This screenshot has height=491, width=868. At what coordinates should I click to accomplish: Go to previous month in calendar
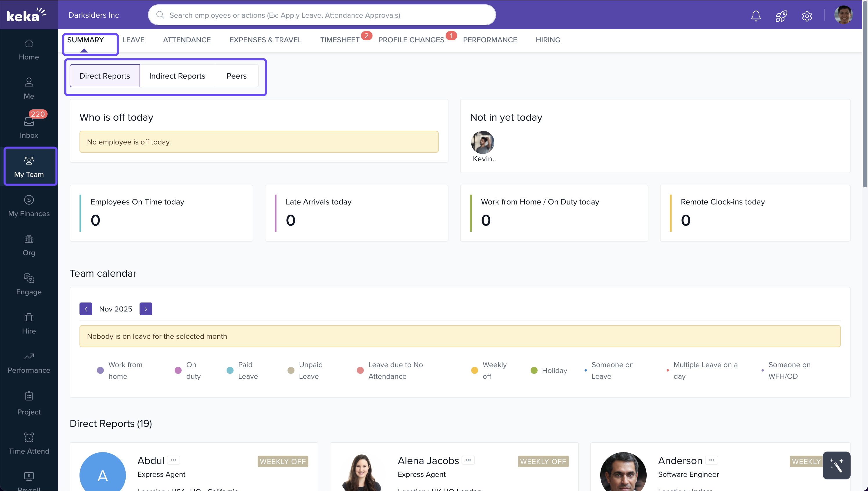pyautogui.click(x=86, y=309)
